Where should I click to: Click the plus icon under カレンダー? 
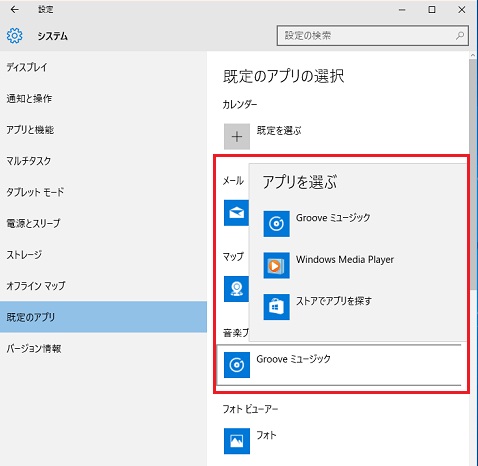(x=237, y=137)
